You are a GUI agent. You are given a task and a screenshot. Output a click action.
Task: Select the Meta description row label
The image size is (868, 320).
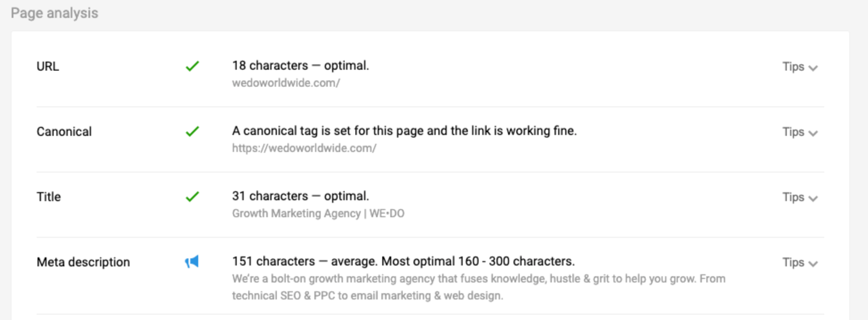click(83, 262)
